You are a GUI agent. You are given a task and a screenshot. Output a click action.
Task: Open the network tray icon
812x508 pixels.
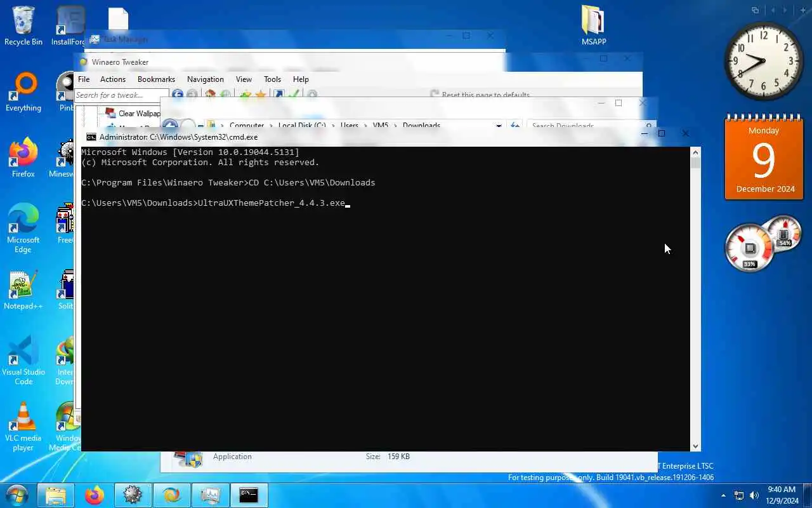click(739, 495)
